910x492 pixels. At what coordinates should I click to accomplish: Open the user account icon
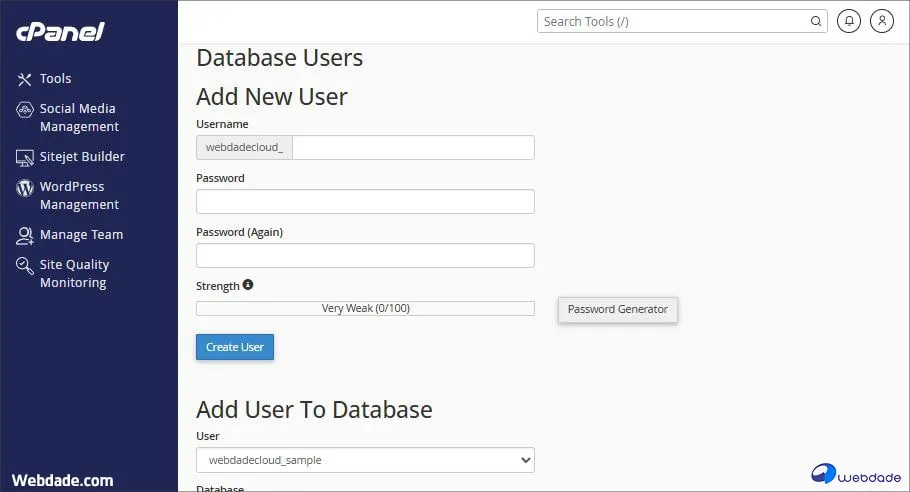click(x=882, y=21)
